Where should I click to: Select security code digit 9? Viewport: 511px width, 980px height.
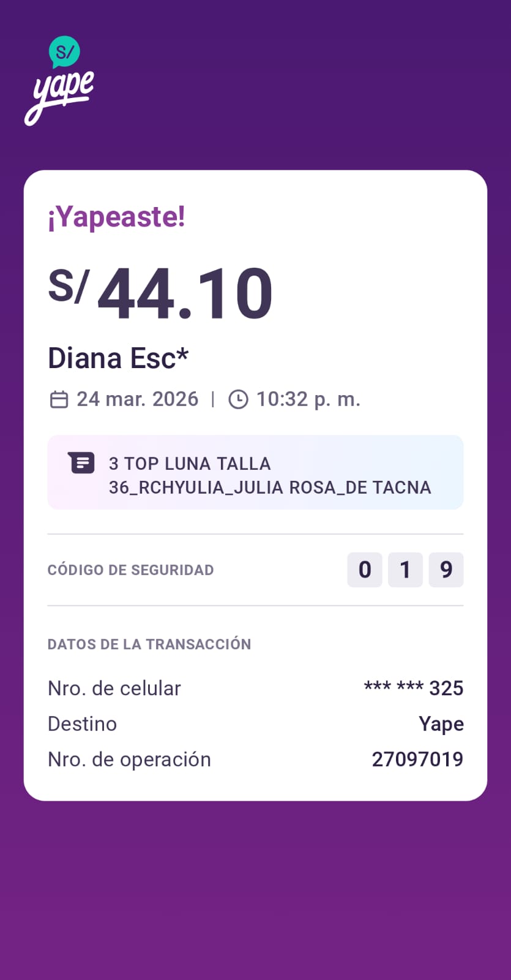pos(446,570)
